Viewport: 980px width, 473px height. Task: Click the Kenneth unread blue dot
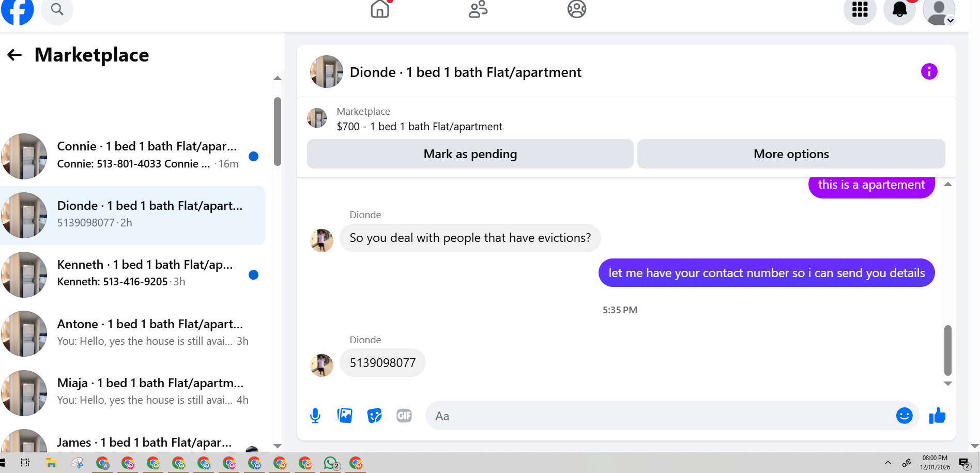tap(253, 274)
